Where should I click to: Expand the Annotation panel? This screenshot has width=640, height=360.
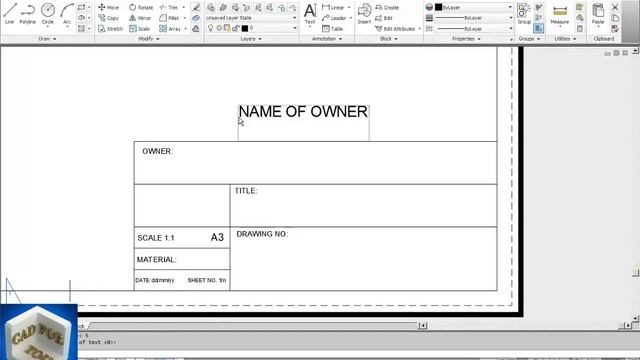(327, 39)
